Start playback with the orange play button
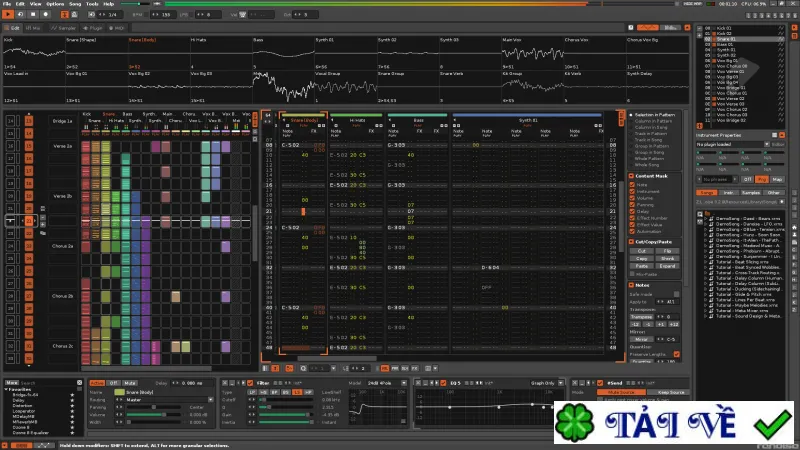 point(8,14)
